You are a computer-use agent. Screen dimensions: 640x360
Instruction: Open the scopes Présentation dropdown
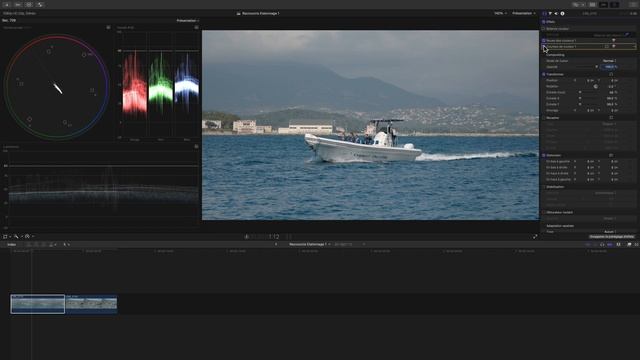click(188, 20)
